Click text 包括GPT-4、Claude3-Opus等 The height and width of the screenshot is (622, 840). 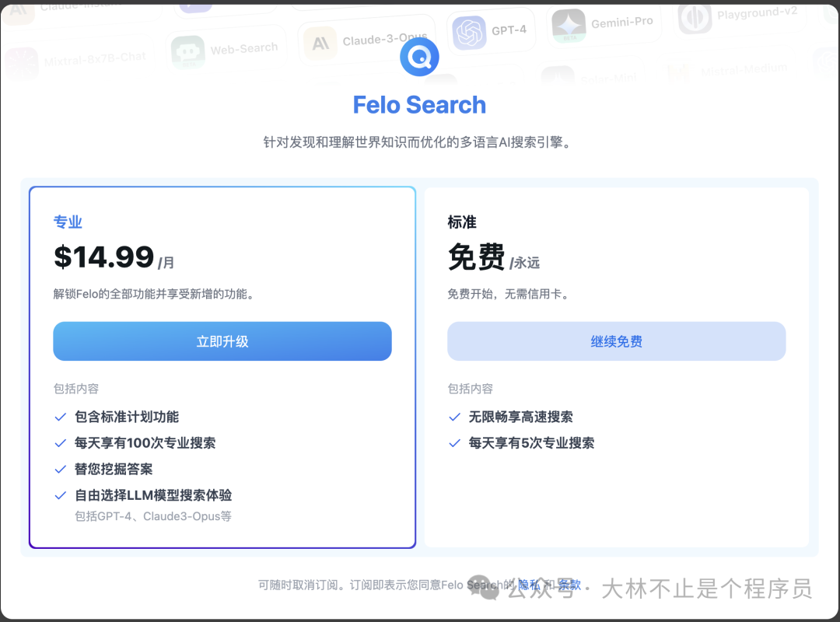point(153,516)
